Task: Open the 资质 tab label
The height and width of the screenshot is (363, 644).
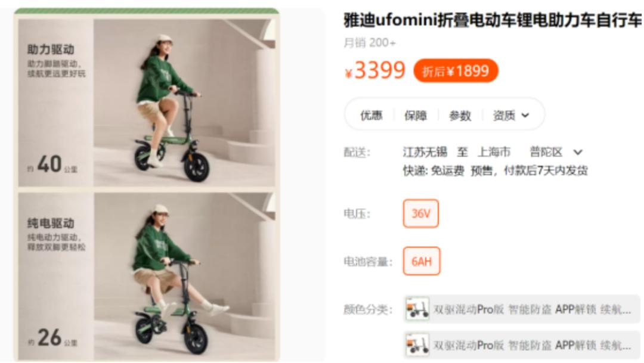Action: [504, 116]
